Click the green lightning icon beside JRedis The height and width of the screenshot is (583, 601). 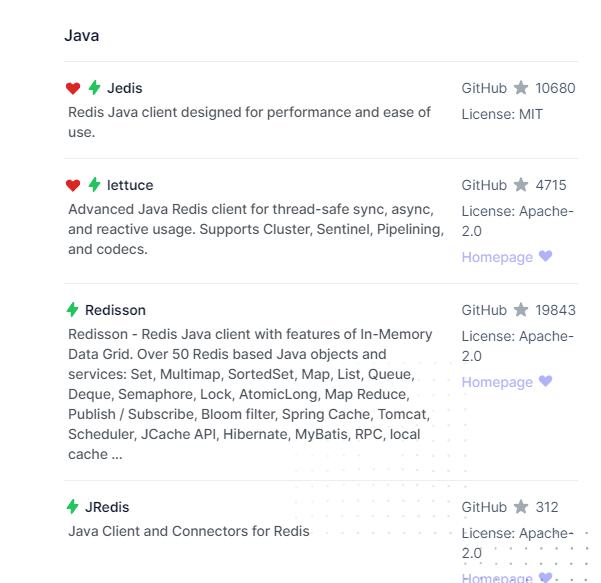pos(73,507)
